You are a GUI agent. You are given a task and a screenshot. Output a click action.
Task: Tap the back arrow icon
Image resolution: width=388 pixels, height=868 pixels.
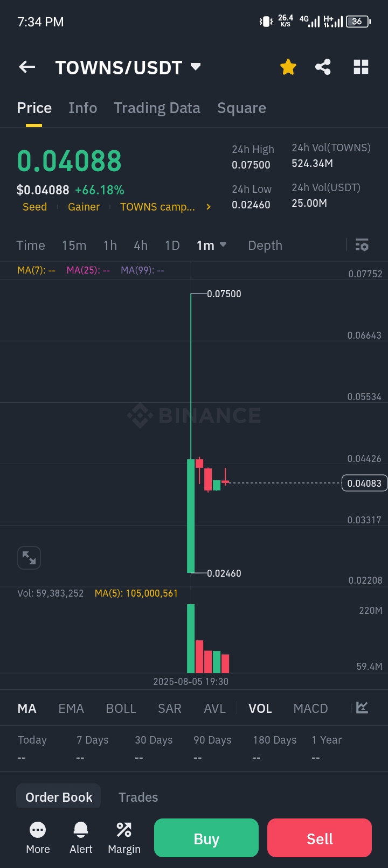pyautogui.click(x=27, y=67)
